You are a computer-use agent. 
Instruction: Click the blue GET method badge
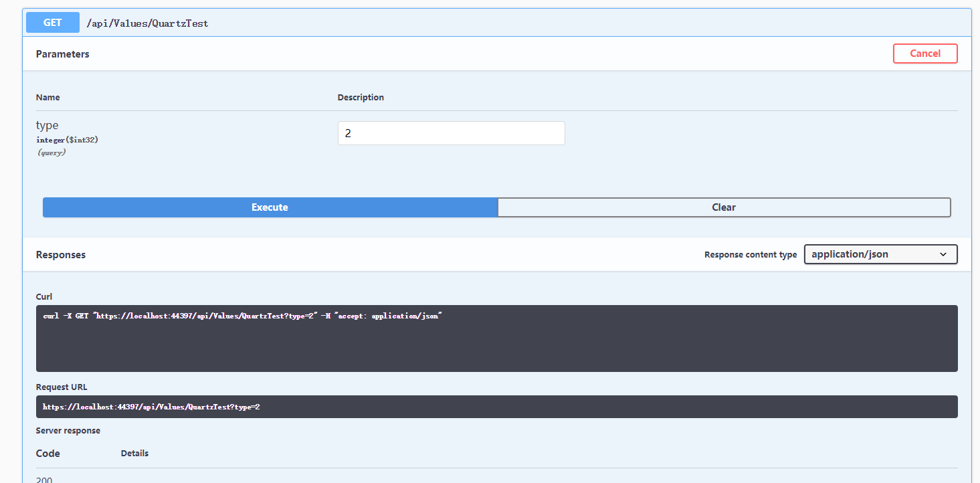click(x=52, y=22)
